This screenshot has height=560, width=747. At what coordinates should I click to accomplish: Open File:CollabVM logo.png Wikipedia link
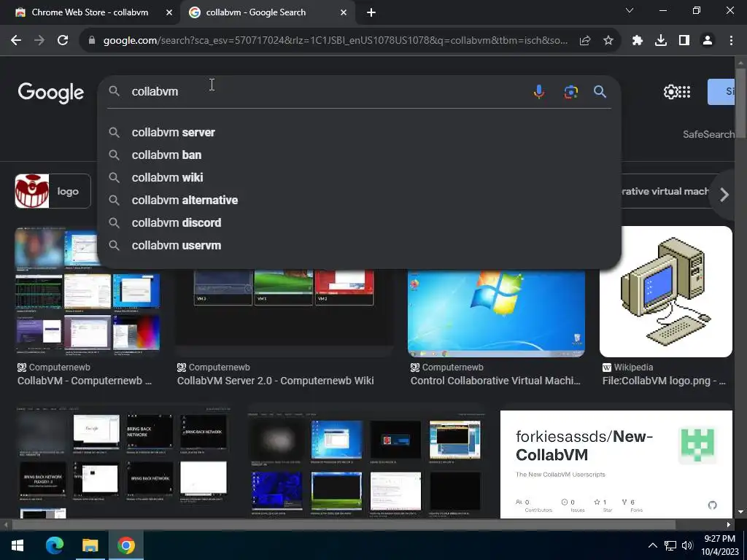click(664, 381)
